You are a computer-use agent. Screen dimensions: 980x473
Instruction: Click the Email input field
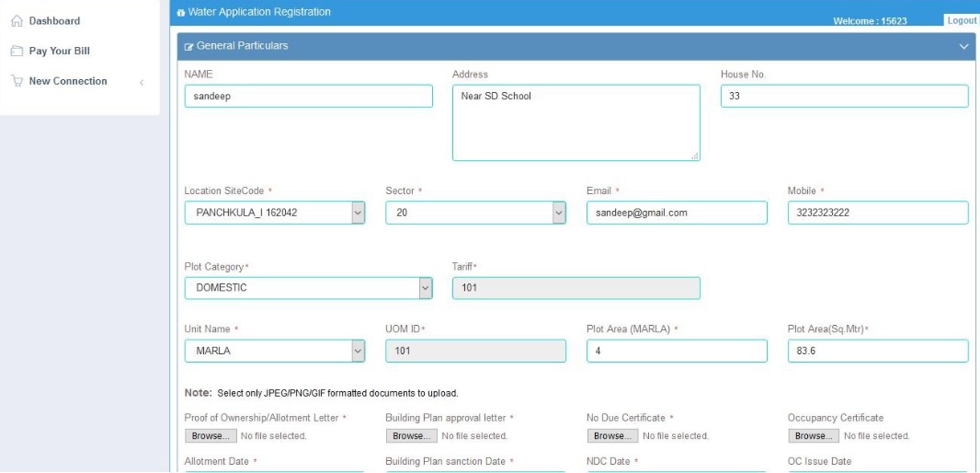[677, 213]
